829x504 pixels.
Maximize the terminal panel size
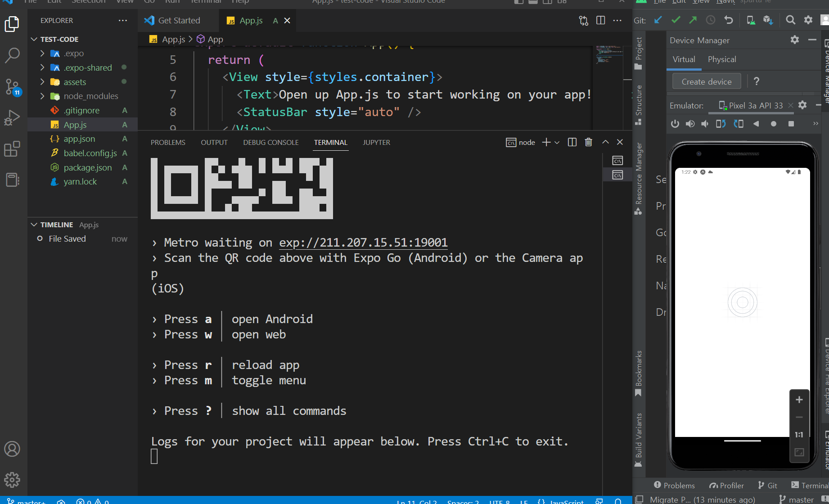[x=605, y=142]
